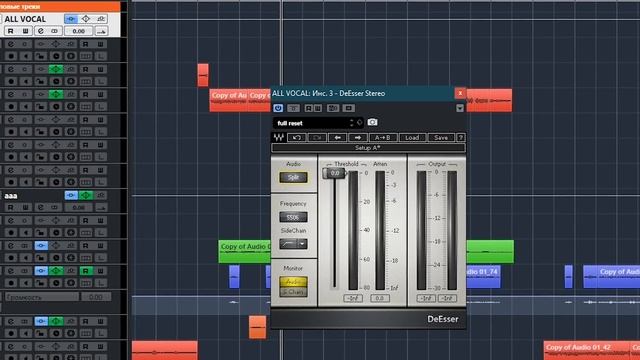This screenshot has width=640, height=360.
Task: Enable Write automation in DeEsser plugin header
Action: (x=318, y=108)
